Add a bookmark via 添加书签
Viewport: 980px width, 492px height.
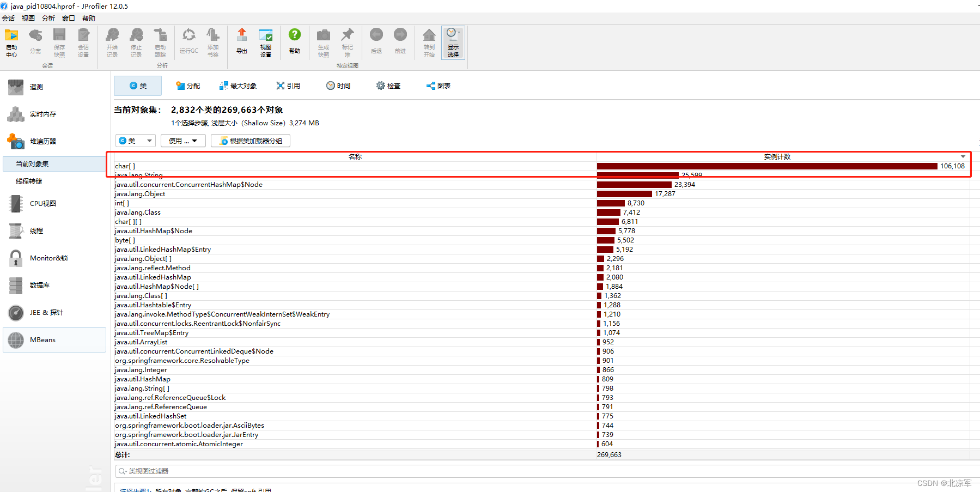(212, 42)
